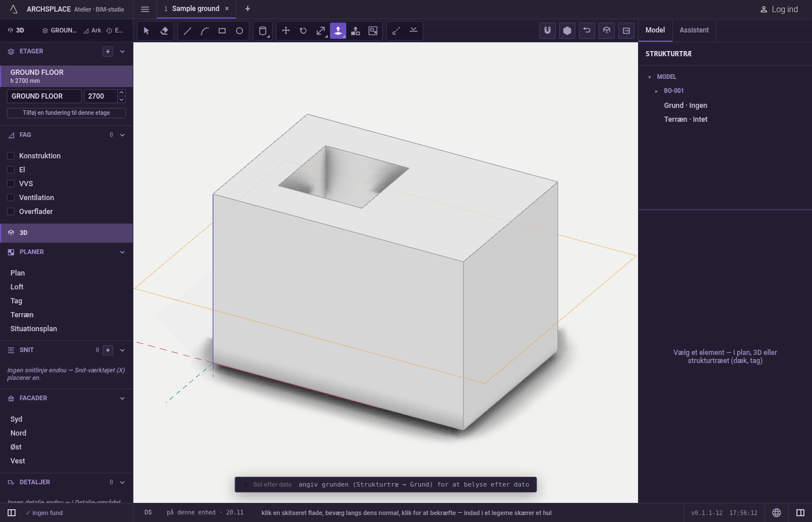The height and width of the screenshot is (522, 812).
Task: Select the tape measure tool
Action: coord(396,31)
